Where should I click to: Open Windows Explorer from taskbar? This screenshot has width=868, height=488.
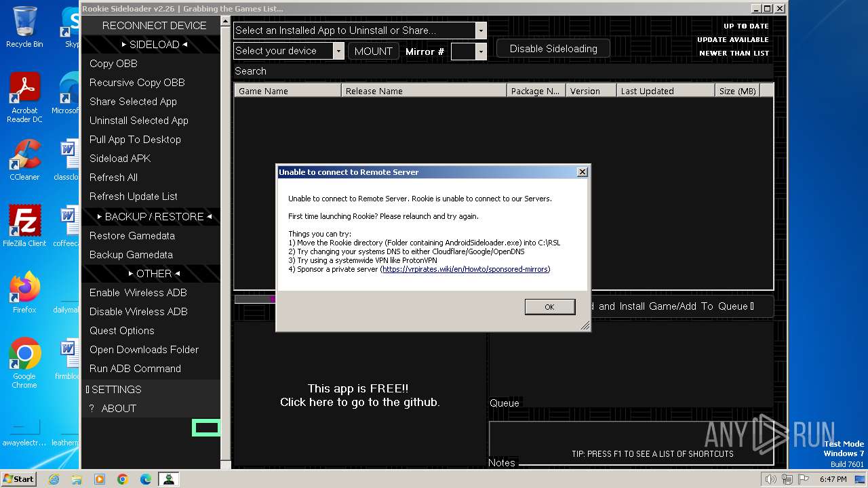(x=77, y=479)
